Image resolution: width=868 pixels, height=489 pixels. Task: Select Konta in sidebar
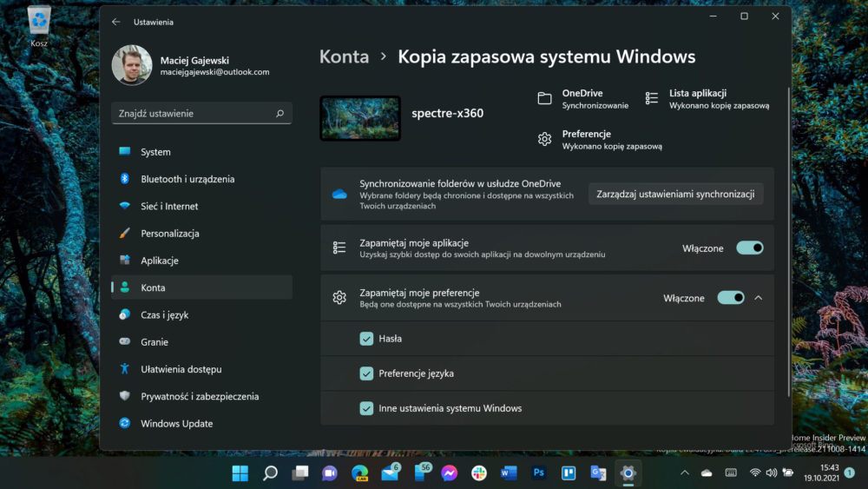click(201, 287)
